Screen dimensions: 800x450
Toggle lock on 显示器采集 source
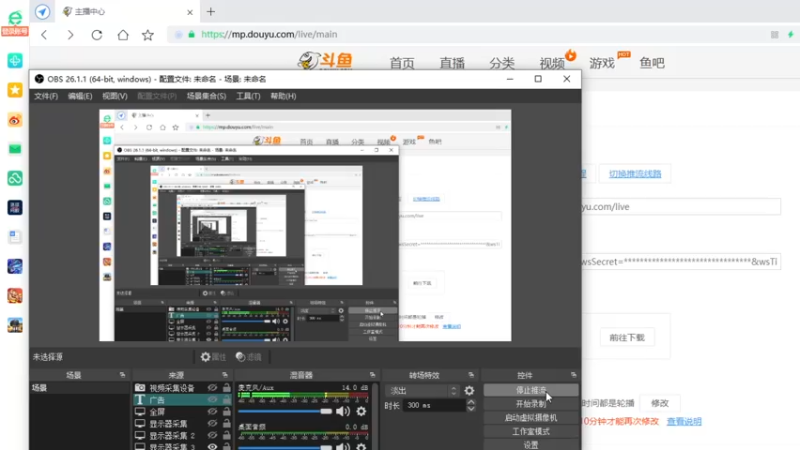point(227,423)
